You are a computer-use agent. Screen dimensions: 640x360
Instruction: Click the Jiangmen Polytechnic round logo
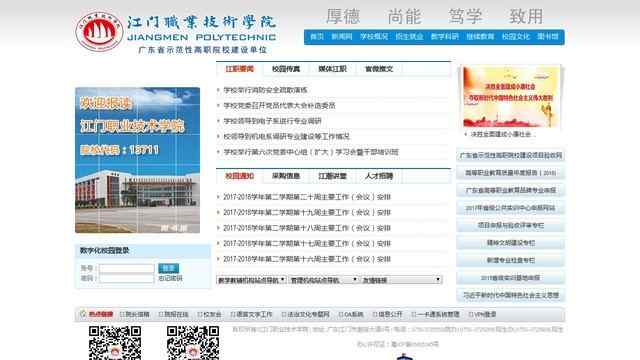(99, 32)
